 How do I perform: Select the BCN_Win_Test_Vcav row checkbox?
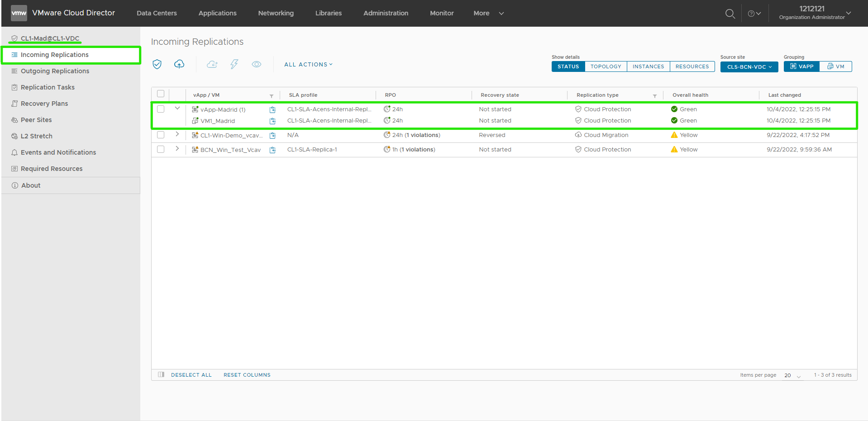coord(161,149)
